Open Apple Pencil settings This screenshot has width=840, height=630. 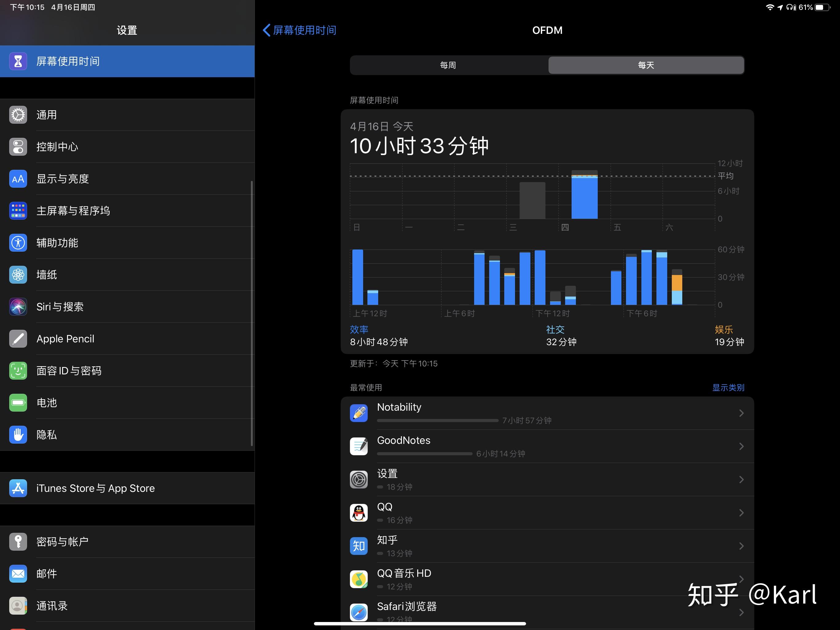[x=127, y=339]
